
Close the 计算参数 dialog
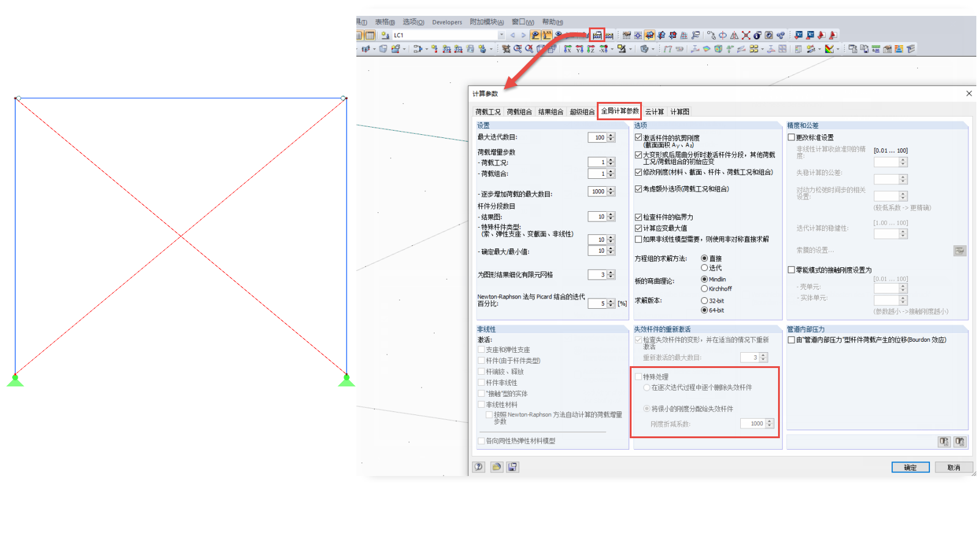pos(968,93)
